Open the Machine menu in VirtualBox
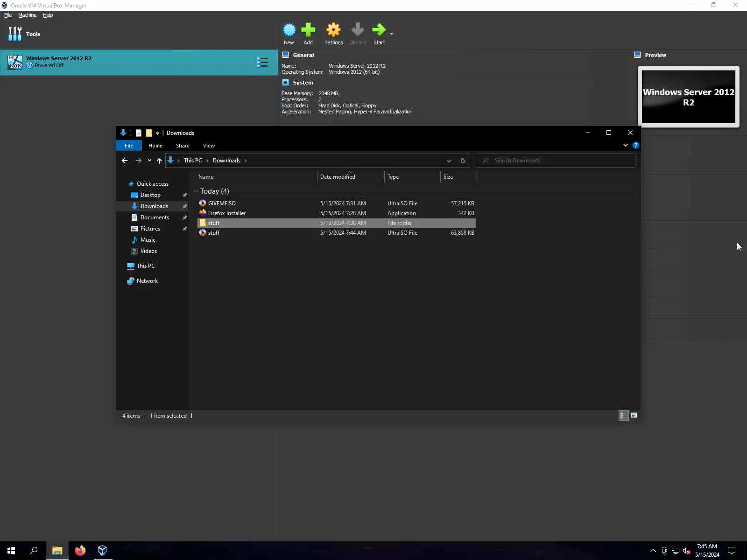 (x=27, y=15)
